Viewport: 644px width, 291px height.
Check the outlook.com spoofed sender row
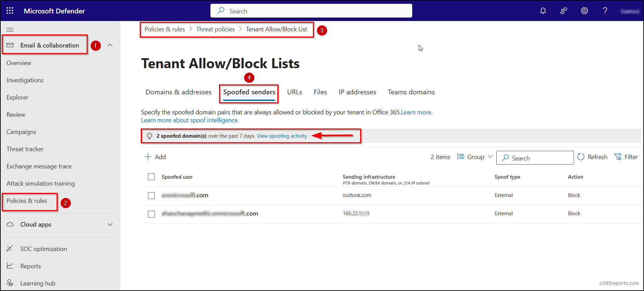click(x=151, y=196)
